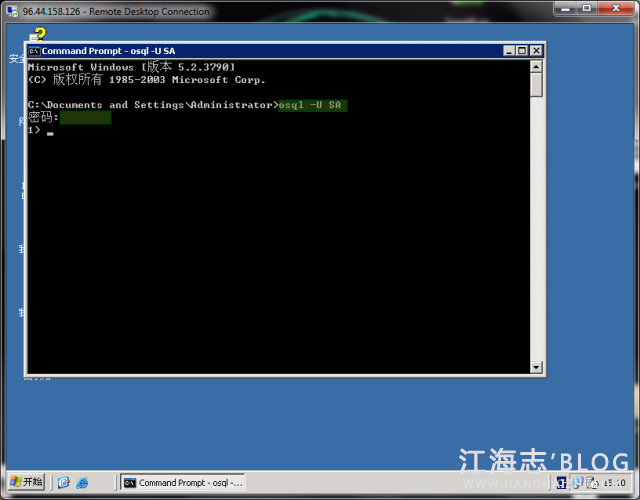Click the console scrollbar down arrow
This screenshot has width=640, height=500.
coord(536,367)
